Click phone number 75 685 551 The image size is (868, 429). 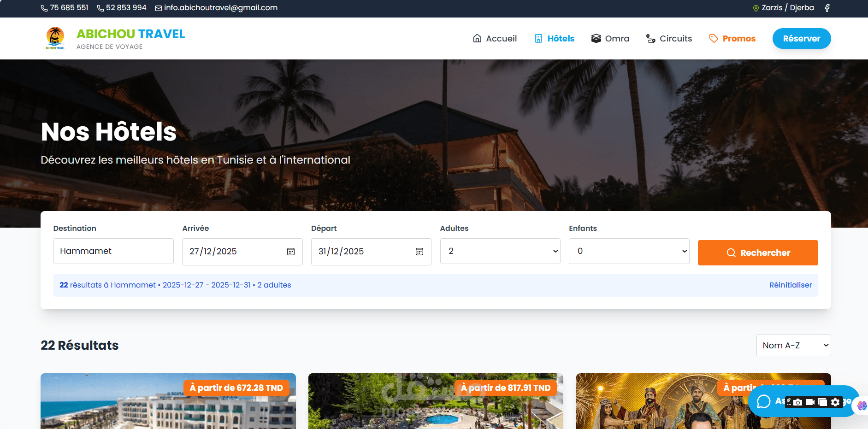click(x=69, y=8)
